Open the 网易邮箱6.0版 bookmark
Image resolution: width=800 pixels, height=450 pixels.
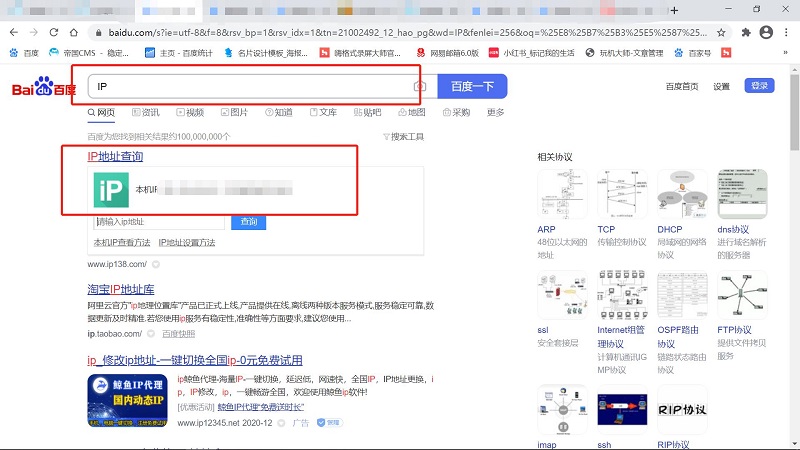pyautogui.click(x=448, y=53)
